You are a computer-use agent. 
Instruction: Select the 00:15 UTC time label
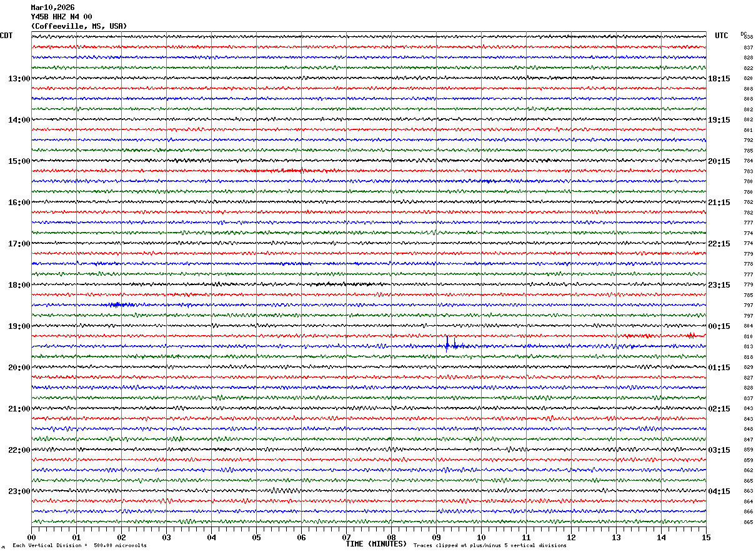[719, 326]
